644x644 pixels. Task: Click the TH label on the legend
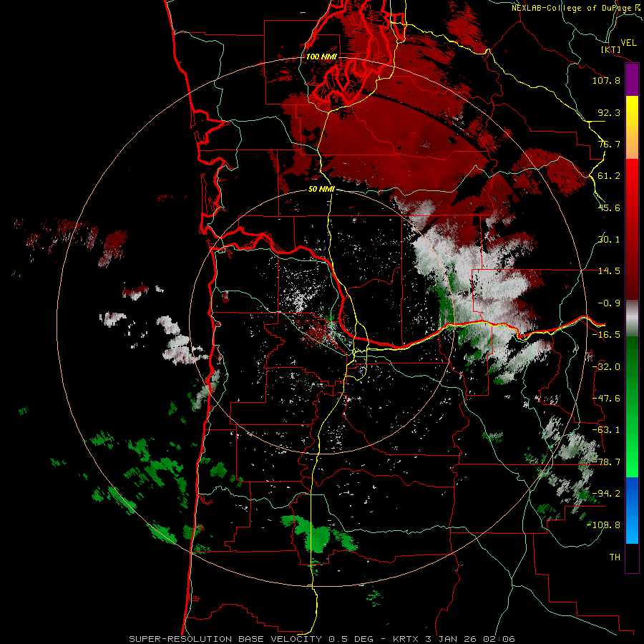tap(615, 557)
